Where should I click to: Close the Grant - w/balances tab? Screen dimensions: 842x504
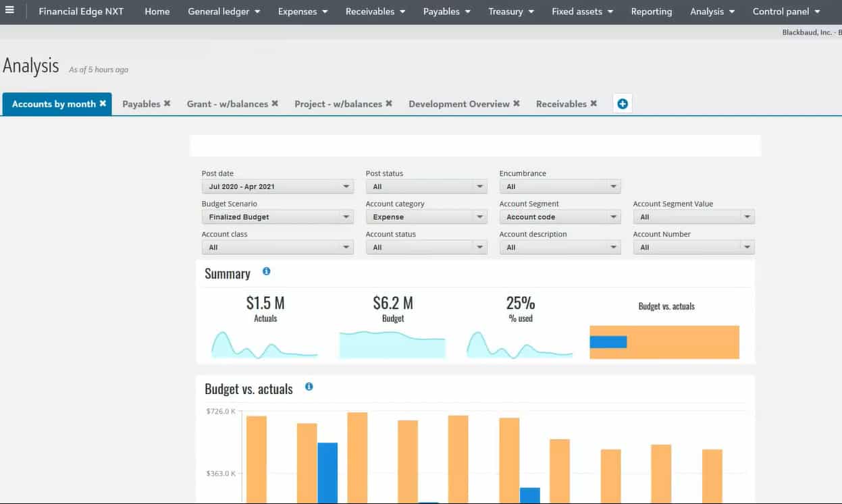click(275, 103)
